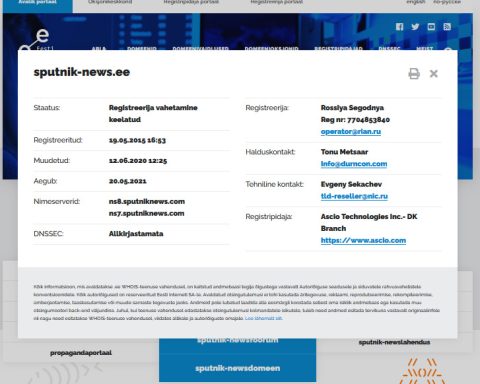Open the RSS feed icon

[447, 27]
